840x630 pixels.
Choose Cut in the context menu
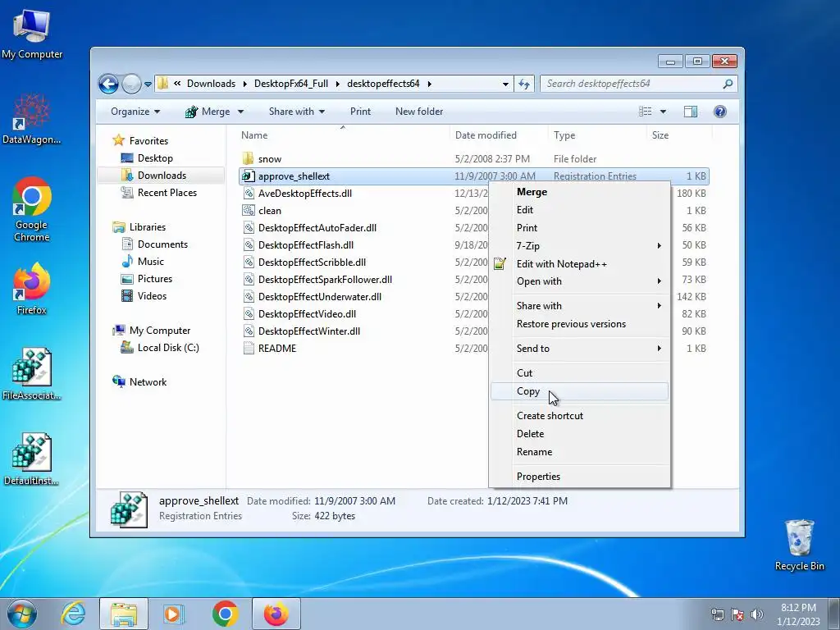click(580, 373)
